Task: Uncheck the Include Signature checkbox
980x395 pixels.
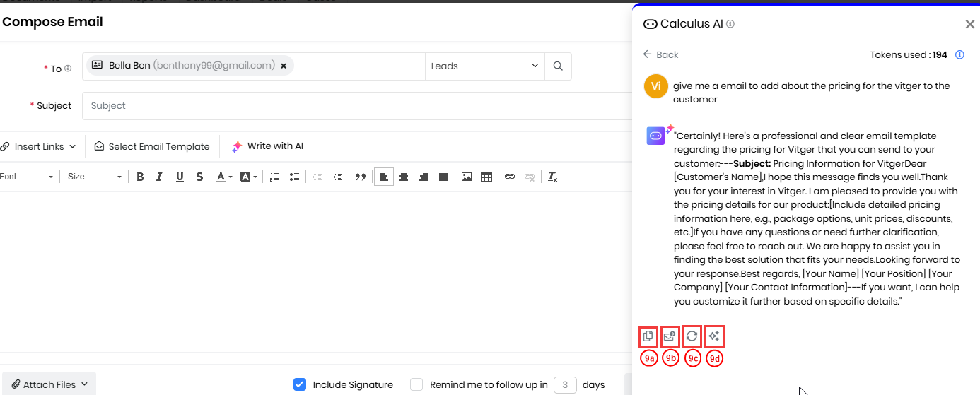Action: tap(299, 384)
